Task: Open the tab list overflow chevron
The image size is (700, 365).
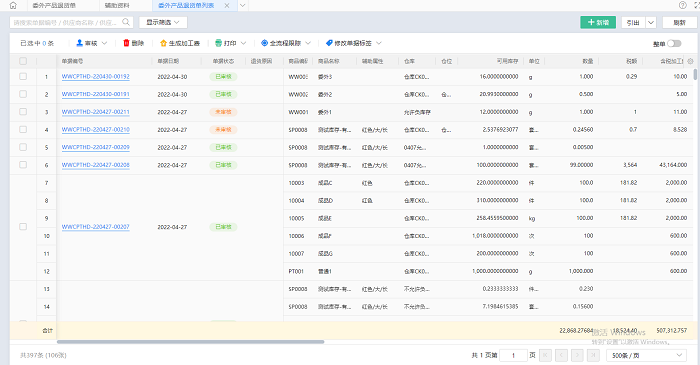Action: coord(242,5)
